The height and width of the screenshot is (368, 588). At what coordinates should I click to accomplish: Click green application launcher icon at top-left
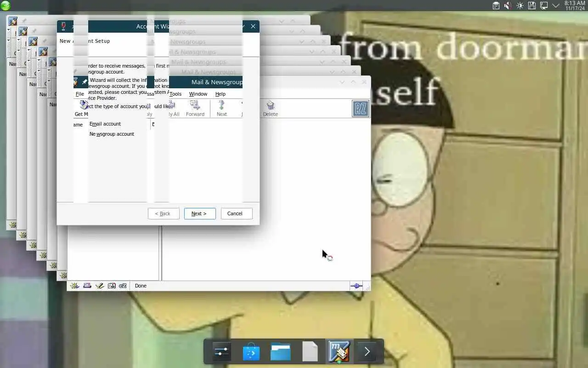6,6
